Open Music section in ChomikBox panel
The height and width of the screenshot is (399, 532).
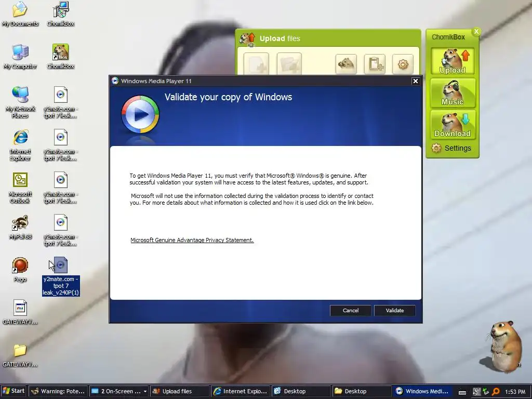(x=453, y=93)
